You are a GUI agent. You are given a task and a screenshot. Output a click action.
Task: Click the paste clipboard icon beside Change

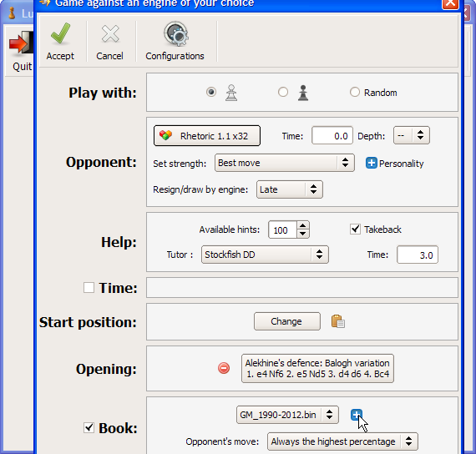[338, 321]
